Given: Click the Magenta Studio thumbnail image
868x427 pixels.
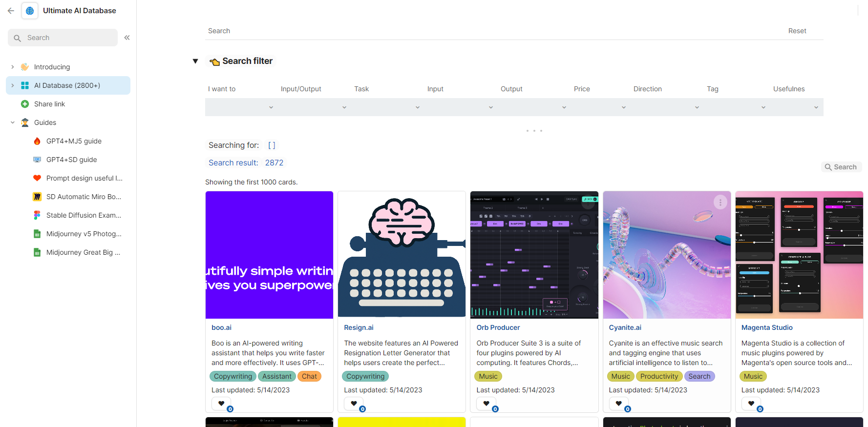Looking at the screenshot, I should 799,255.
